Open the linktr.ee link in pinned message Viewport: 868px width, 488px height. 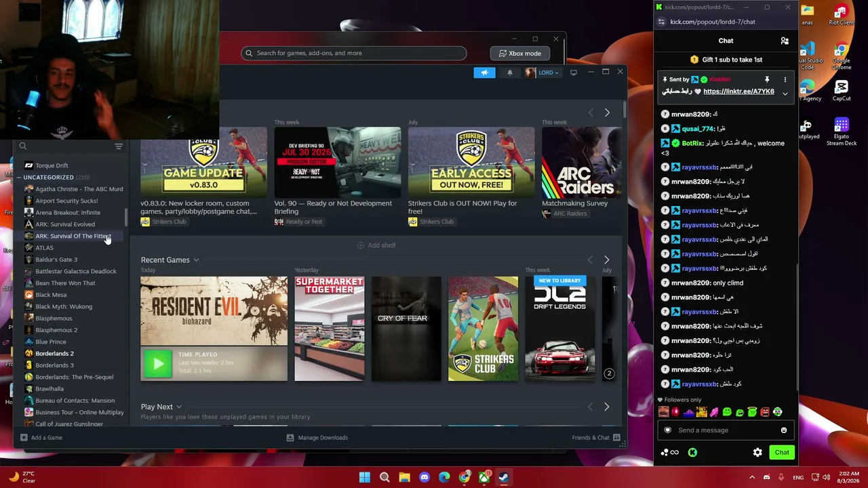pyautogui.click(x=738, y=91)
